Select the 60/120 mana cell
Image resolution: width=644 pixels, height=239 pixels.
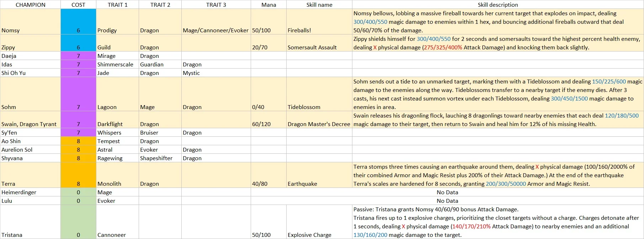click(x=268, y=120)
